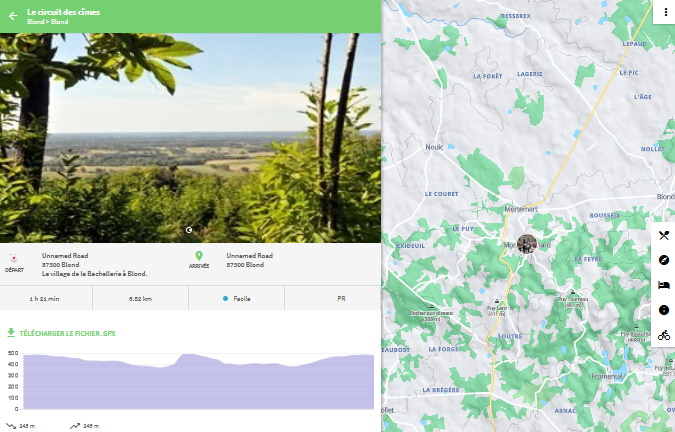Viewport: 675px width, 432px height.
Task: Click the circular photo marker on the map
Action: click(x=527, y=244)
